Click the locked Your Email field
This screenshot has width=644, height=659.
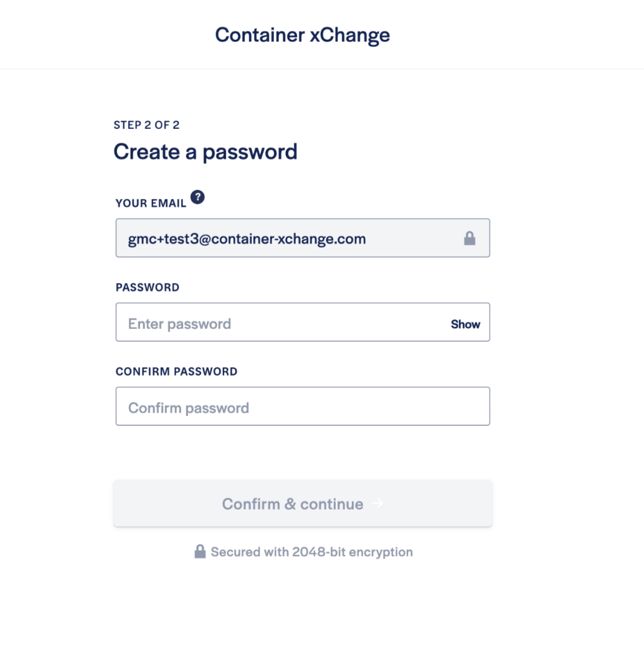[x=303, y=238]
